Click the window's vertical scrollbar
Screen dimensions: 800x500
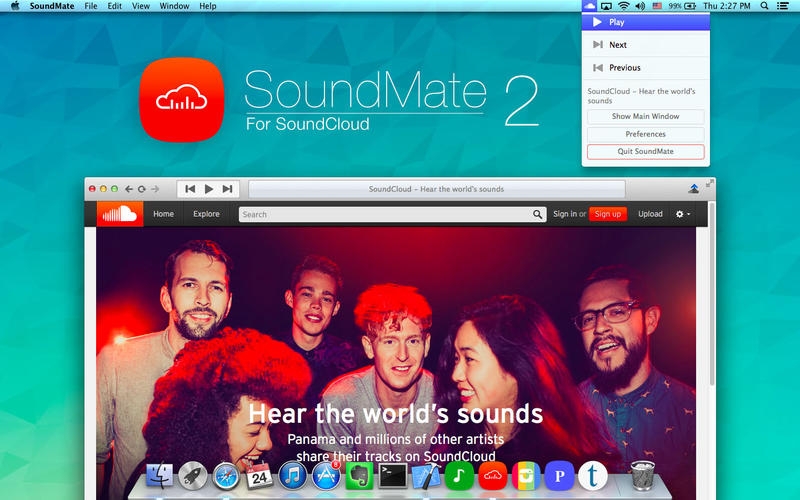click(711, 293)
